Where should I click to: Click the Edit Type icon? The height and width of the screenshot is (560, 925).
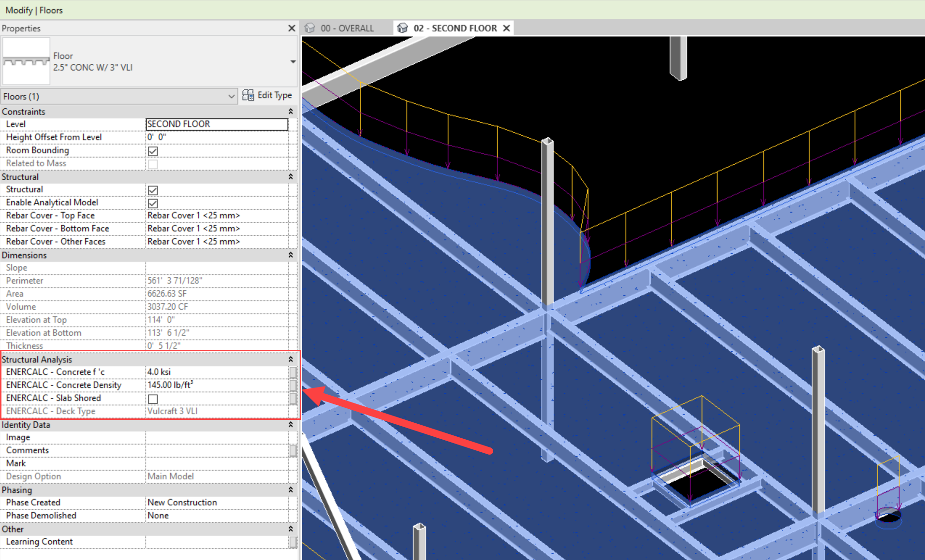(x=248, y=95)
